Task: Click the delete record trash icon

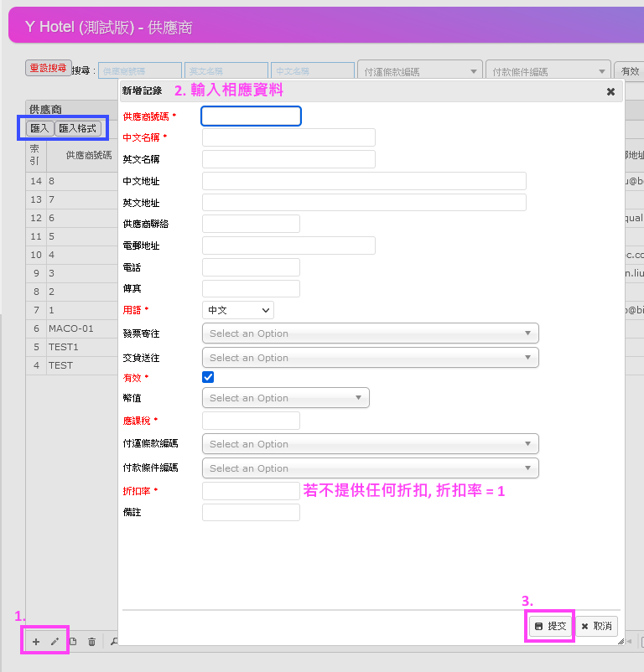Action: pos(91,642)
